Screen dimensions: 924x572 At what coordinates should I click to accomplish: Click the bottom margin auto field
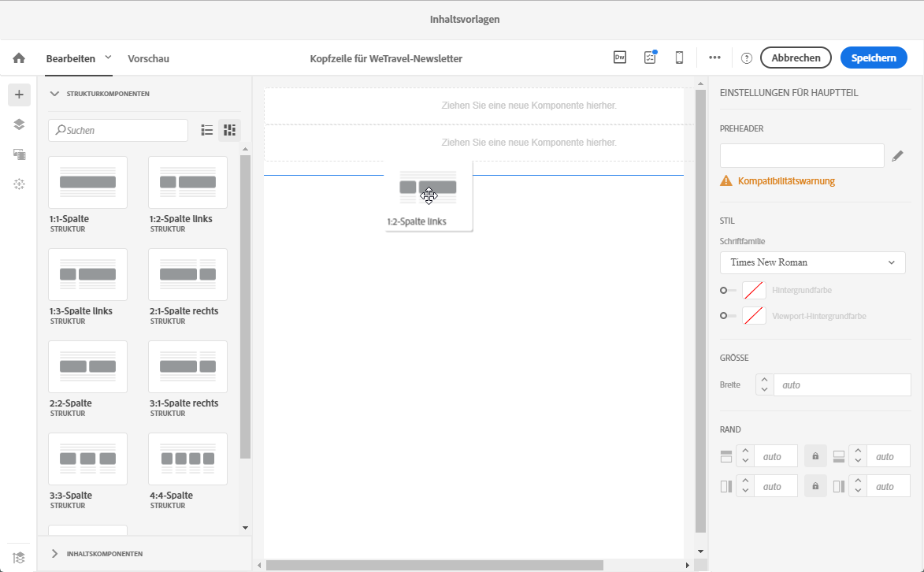888,456
